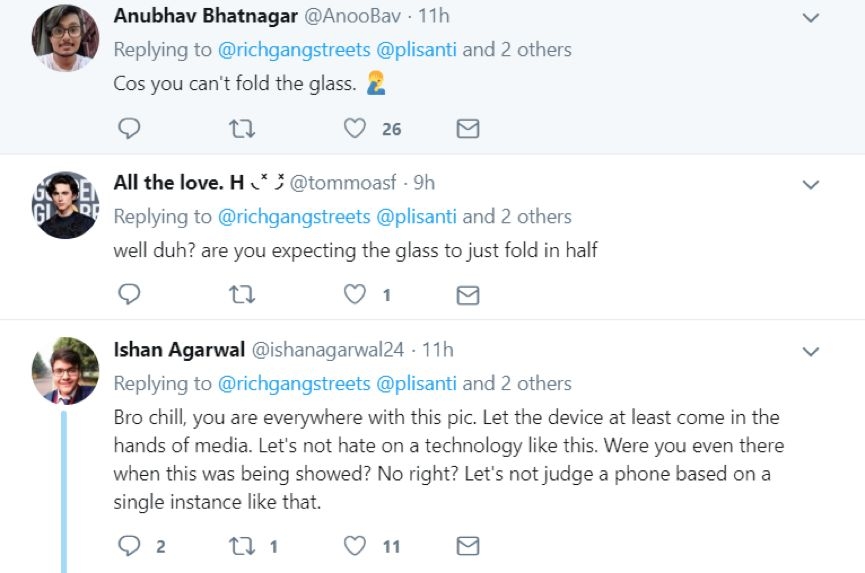This screenshot has height=573, width=865.
Task: Share Ishan Agarwal's tweet via direct message
Action: click(x=467, y=546)
